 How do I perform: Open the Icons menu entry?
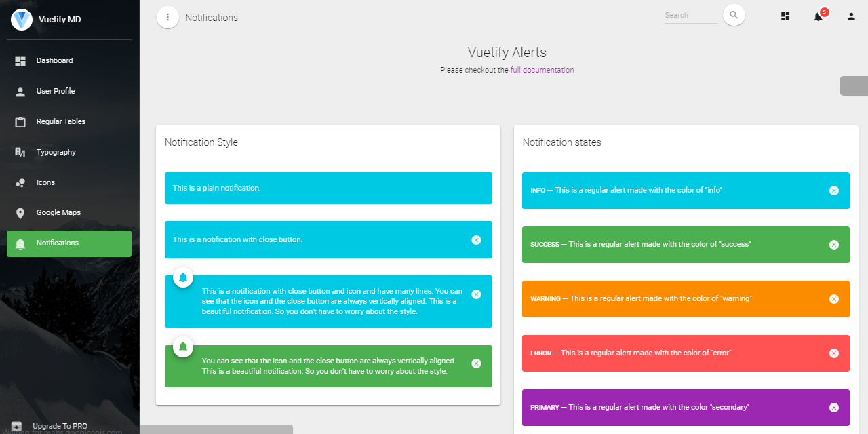(x=69, y=183)
